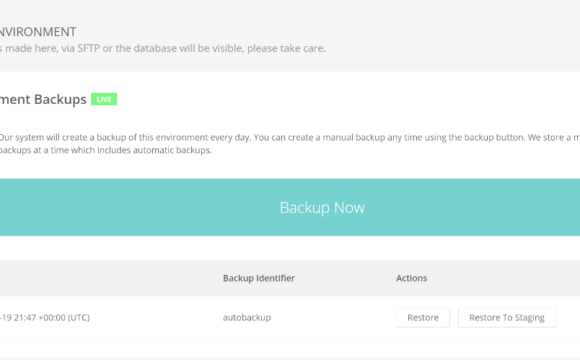Click the Backup Now button
Image resolution: width=580 pixels, height=360 pixels.
[x=290, y=207]
